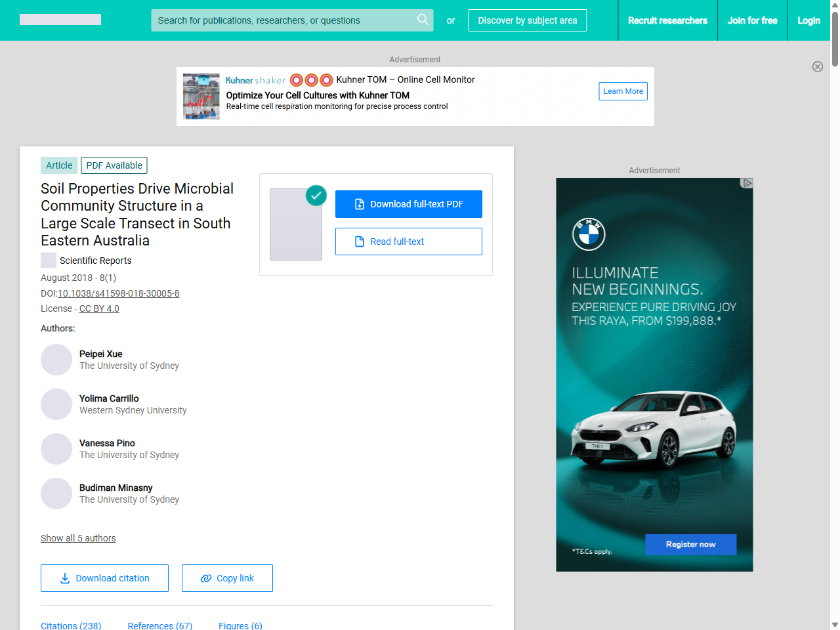Open the PDF preview thumbnail
This screenshot has height=630, width=840.
point(296,225)
